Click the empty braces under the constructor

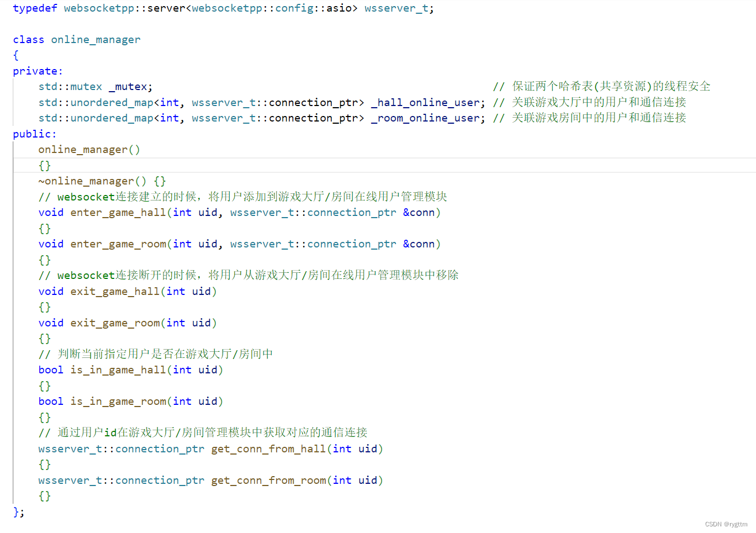[45, 166]
